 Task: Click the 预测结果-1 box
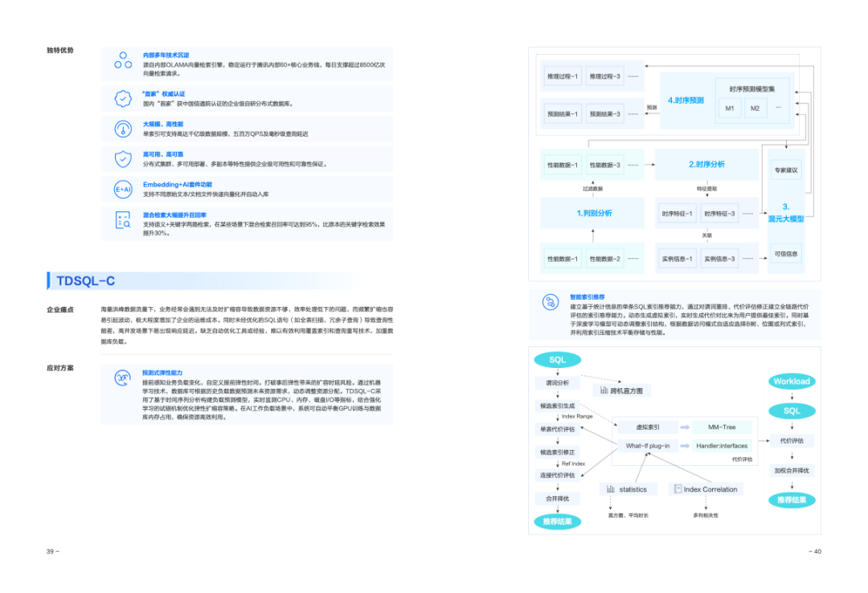point(563,114)
